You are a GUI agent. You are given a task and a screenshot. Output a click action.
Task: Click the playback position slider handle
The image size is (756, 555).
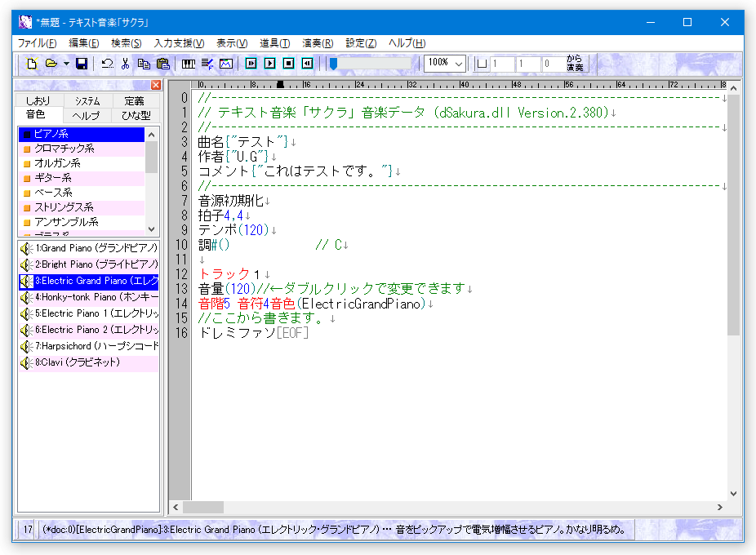(x=333, y=64)
